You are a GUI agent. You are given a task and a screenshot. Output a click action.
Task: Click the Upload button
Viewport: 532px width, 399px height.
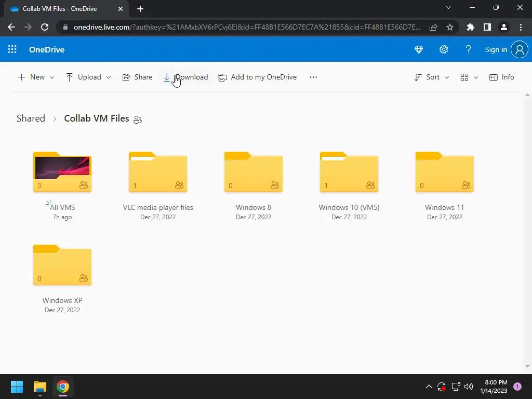coord(84,77)
